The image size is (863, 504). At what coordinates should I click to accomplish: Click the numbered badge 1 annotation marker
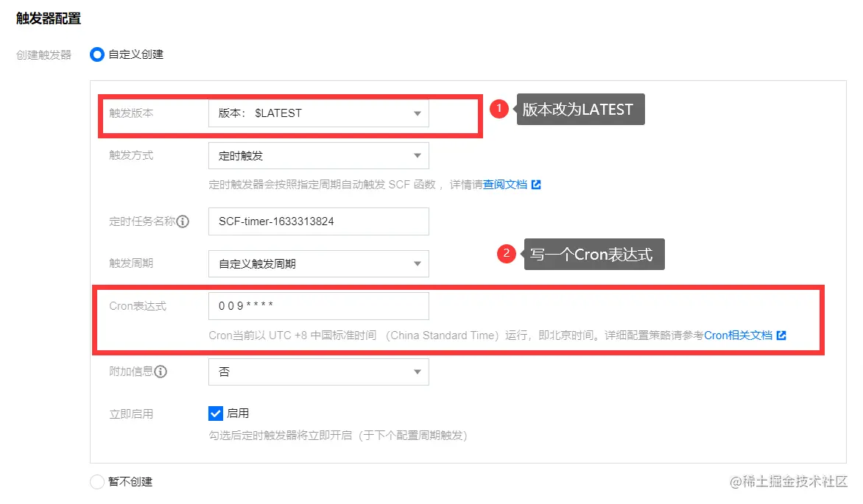[500, 108]
